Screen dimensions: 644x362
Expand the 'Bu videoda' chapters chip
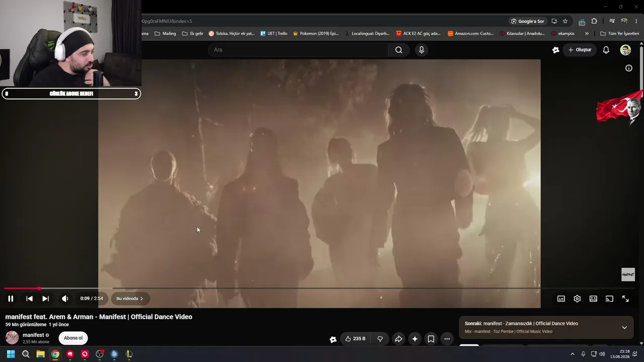click(x=130, y=299)
